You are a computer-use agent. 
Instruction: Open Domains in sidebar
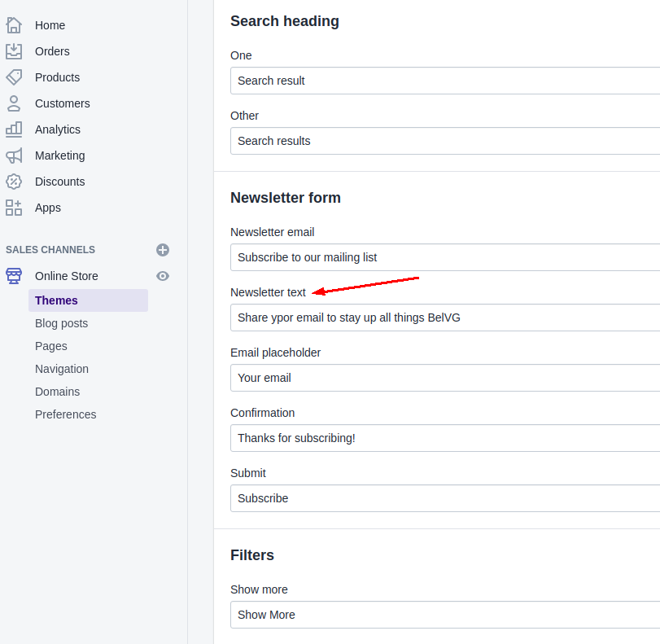pos(57,392)
